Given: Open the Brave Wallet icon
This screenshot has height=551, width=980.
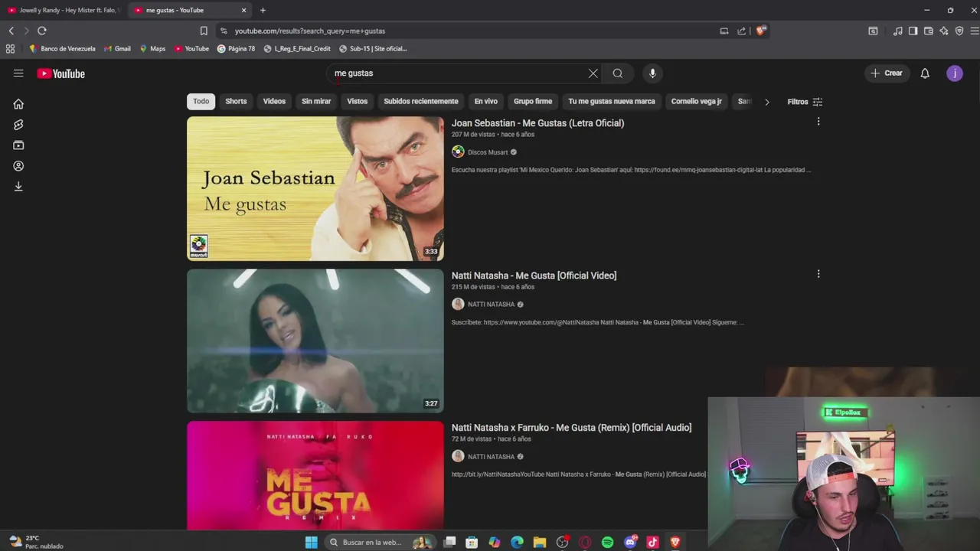Looking at the screenshot, I should 929,31.
